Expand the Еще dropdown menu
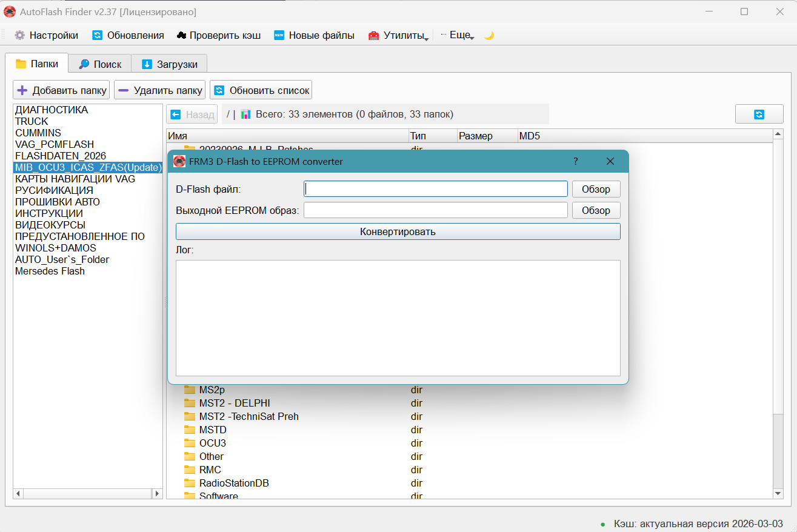Image resolution: width=797 pixels, height=532 pixels. click(458, 35)
